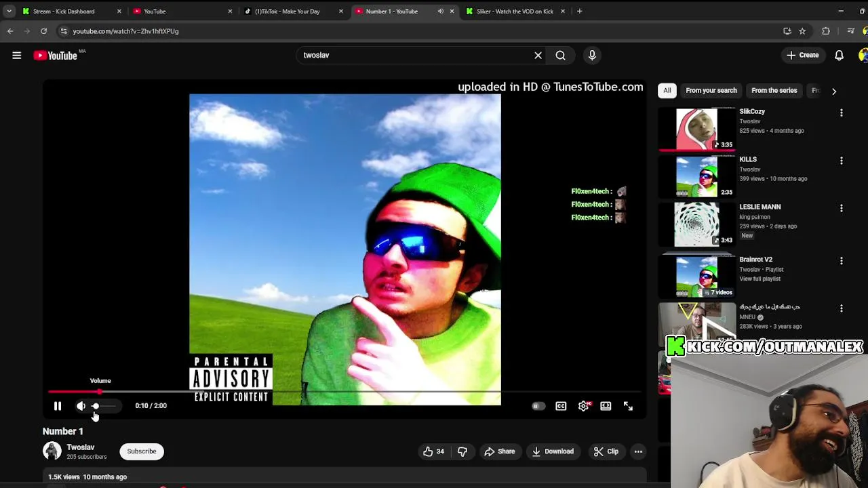Bookmark this page with the star
The width and height of the screenshot is (868, 488).
(x=802, y=31)
